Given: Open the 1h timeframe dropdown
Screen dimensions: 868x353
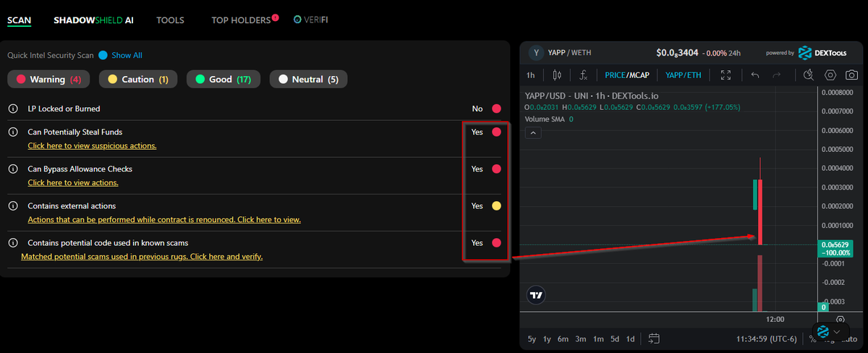Looking at the screenshot, I should coord(531,75).
